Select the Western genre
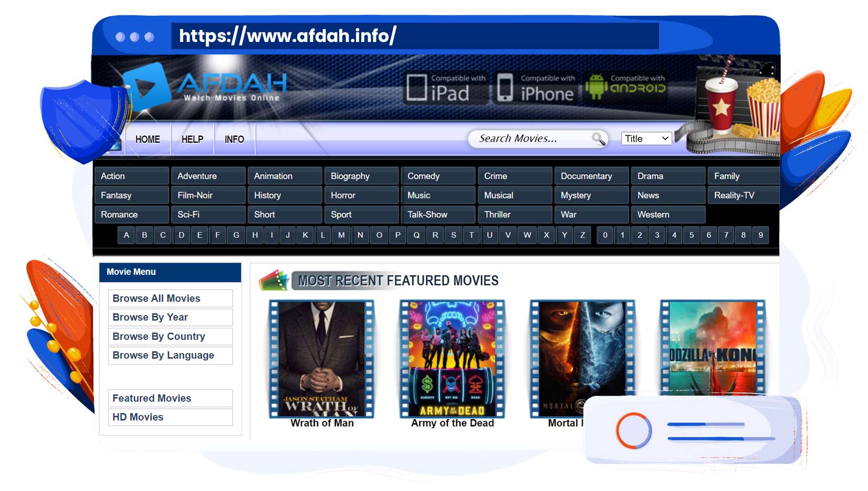The width and height of the screenshot is (868, 491). click(x=668, y=215)
